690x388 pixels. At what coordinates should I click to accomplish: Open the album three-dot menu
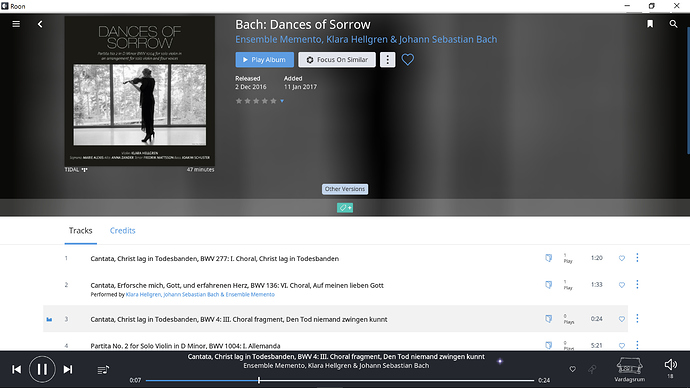[x=387, y=59]
